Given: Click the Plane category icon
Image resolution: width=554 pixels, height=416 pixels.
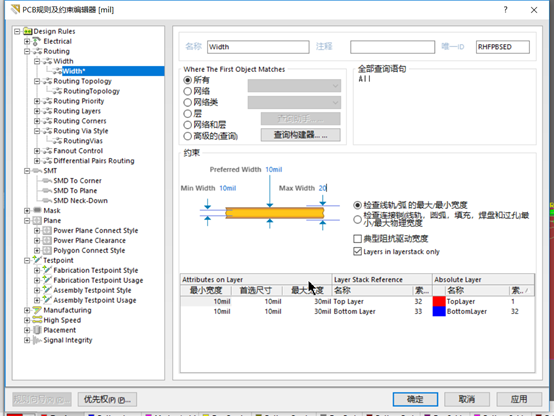Looking at the screenshot, I should click(x=37, y=221).
